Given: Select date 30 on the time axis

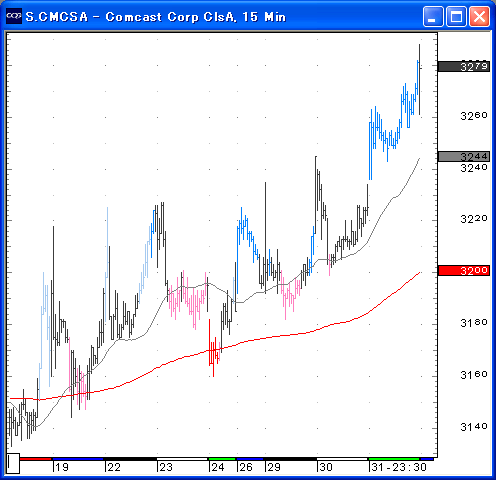Looking at the screenshot, I should [x=326, y=467].
